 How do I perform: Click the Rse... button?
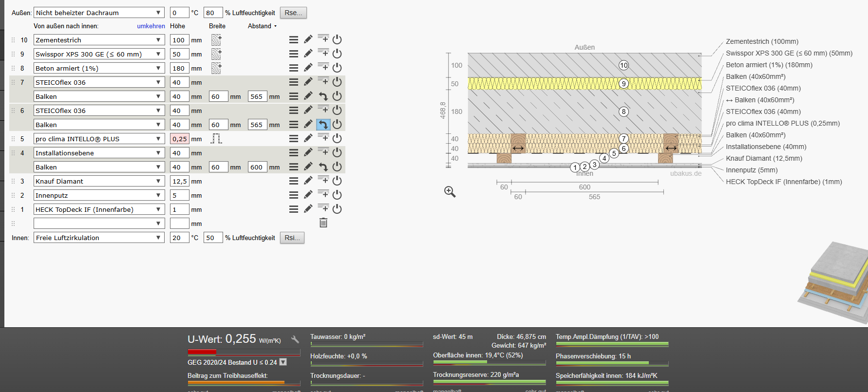(293, 13)
